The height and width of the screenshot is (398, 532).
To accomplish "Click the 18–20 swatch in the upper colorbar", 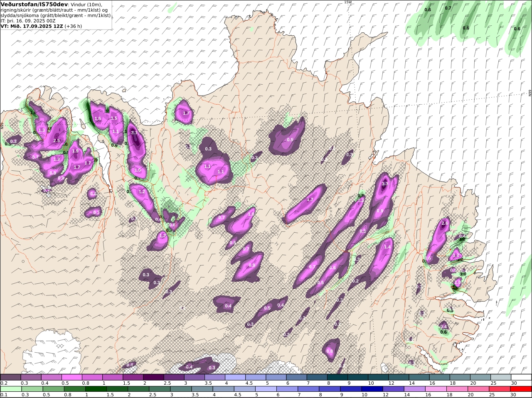I will click(x=460, y=377).
